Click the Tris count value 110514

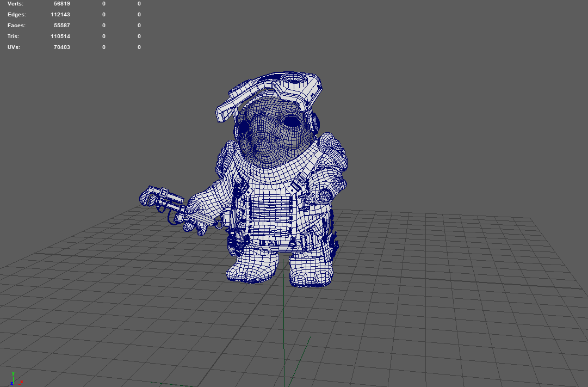pyautogui.click(x=60, y=36)
